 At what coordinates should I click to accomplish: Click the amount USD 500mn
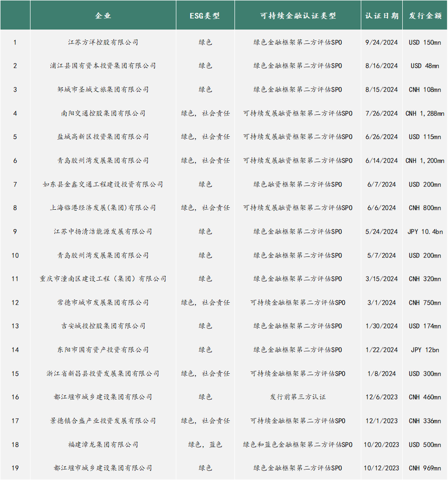[425, 445]
